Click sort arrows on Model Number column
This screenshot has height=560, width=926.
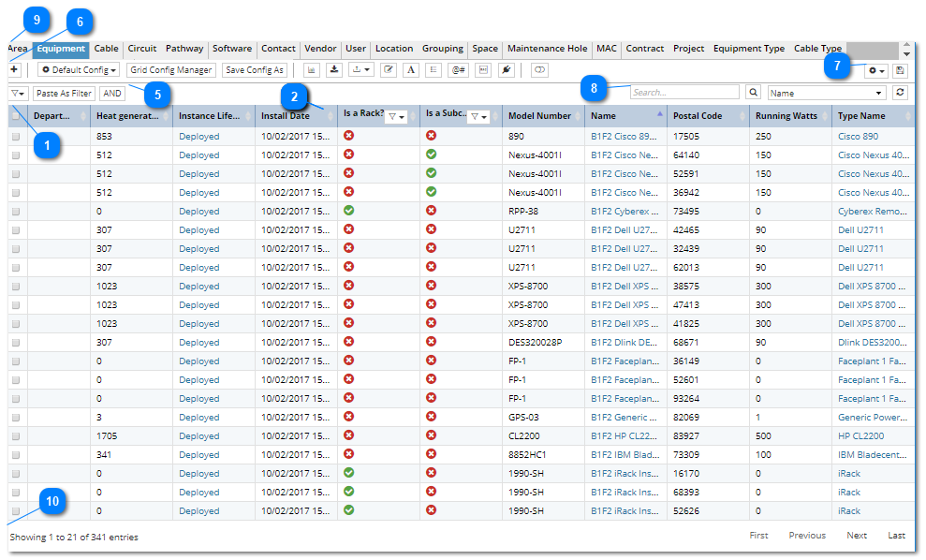[578, 116]
